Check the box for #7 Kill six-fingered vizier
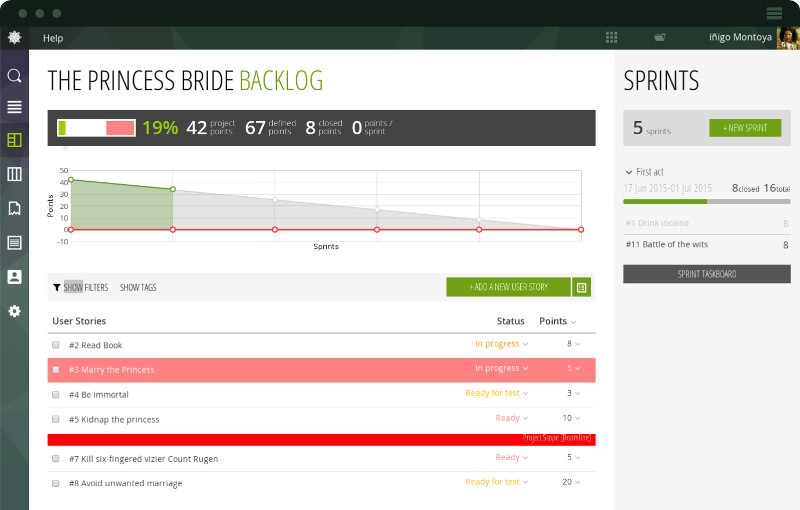800x510 pixels. click(x=56, y=458)
